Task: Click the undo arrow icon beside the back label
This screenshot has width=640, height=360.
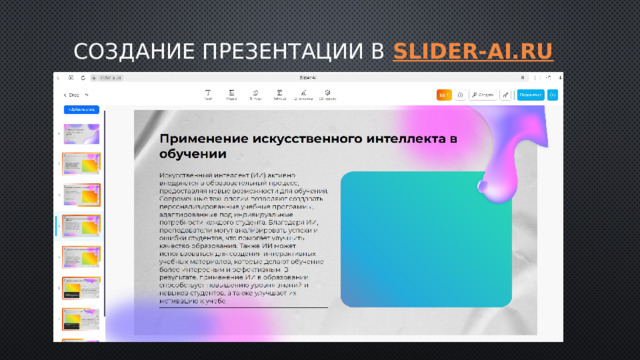Action: pos(87,95)
